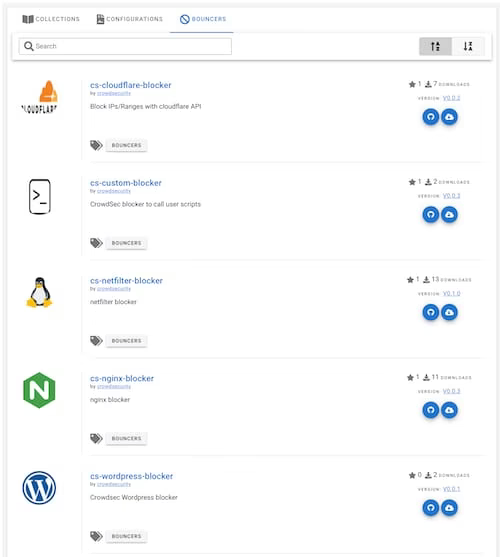Screen dimensions: 500x557
Task: Open version link of cs-cloudflare-blocker
Action: pos(451,98)
